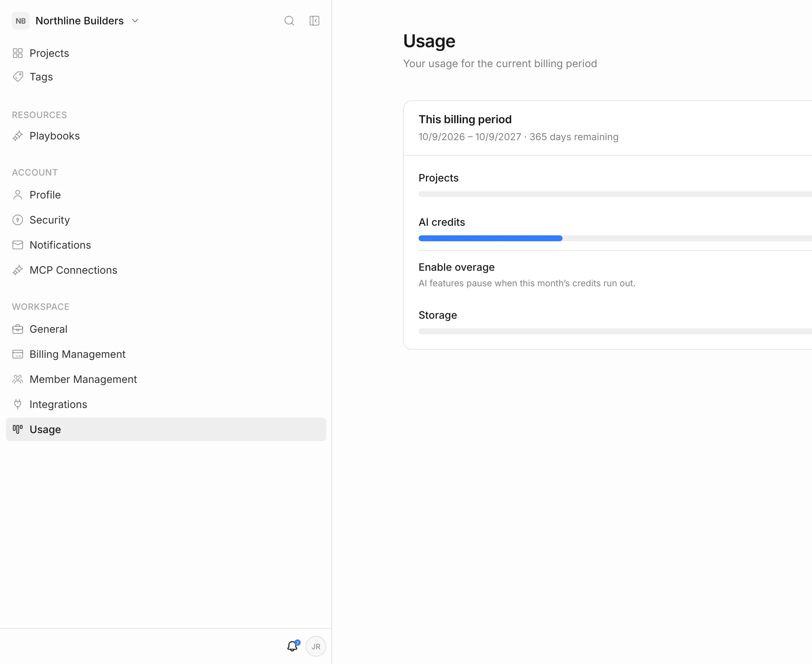
Task: Click the 'This billing period' heading
Action: [465, 120]
